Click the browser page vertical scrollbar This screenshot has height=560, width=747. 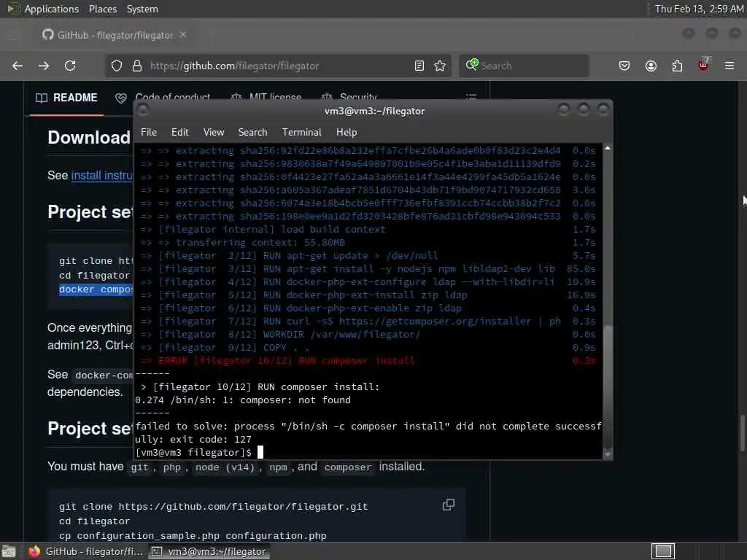pyautogui.click(x=742, y=433)
